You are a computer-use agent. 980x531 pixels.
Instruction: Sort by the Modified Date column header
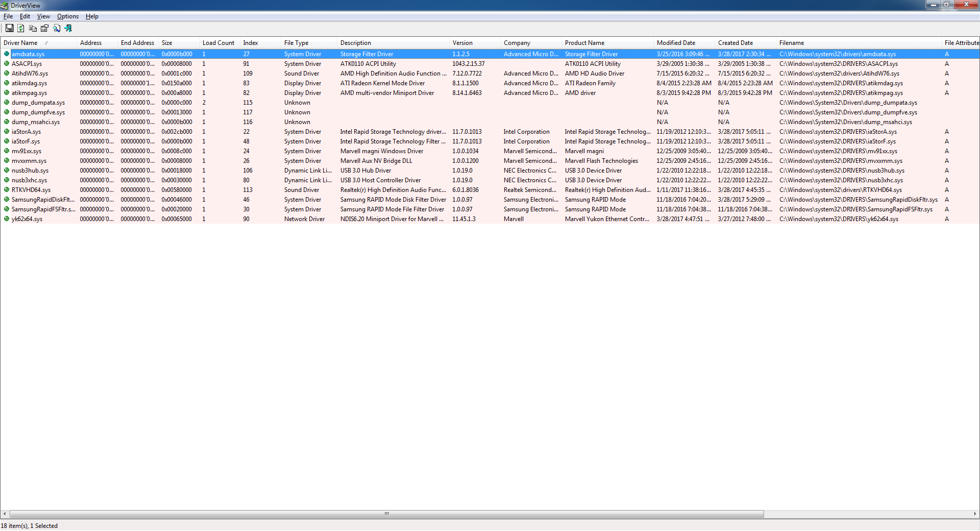coord(684,43)
